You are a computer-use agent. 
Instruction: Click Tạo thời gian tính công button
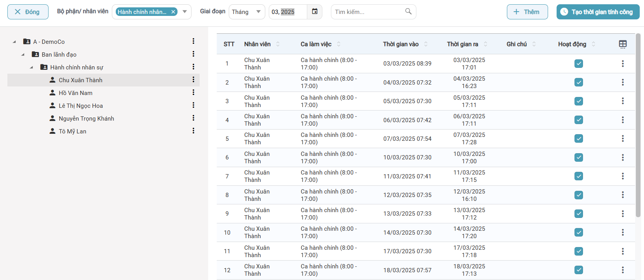598,12
